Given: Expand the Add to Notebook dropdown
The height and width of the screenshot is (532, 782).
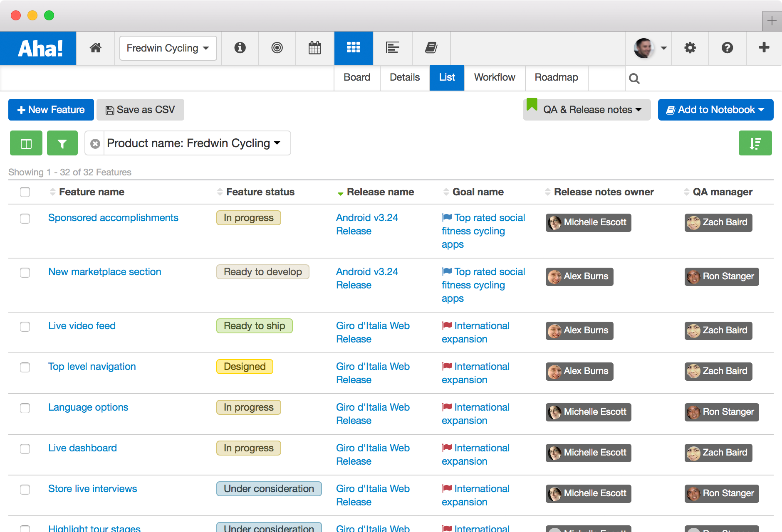Looking at the screenshot, I should click(x=716, y=110).
